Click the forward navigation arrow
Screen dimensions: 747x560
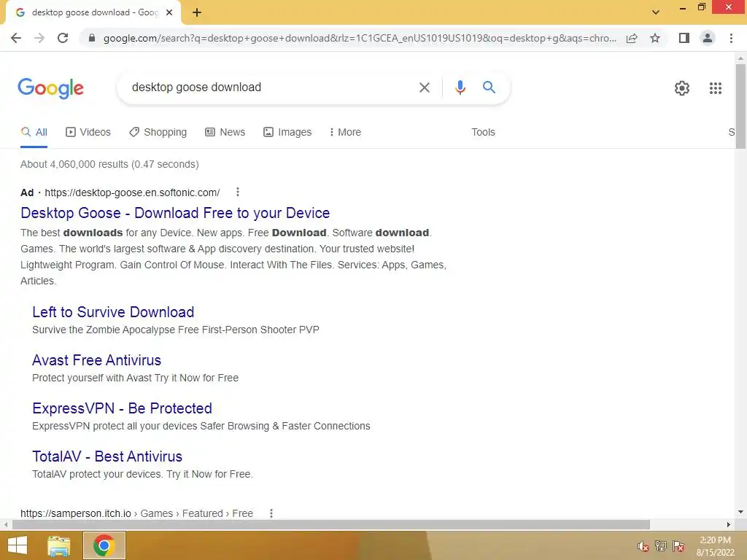pos(39,38)
